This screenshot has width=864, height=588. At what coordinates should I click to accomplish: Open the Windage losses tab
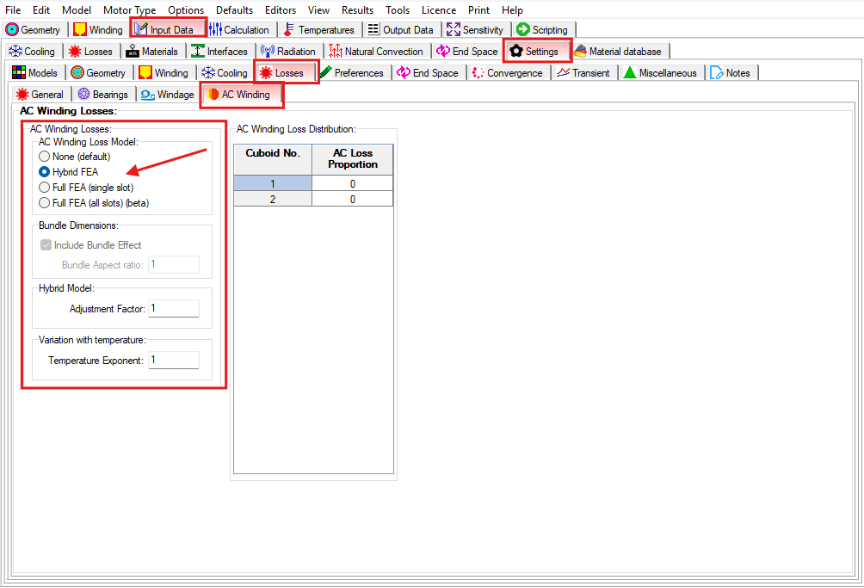pyautogui.click(x=168, y=95)
